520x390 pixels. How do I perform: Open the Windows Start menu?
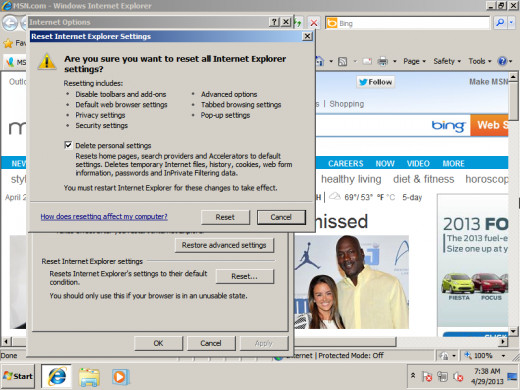(x=18, y=376)
